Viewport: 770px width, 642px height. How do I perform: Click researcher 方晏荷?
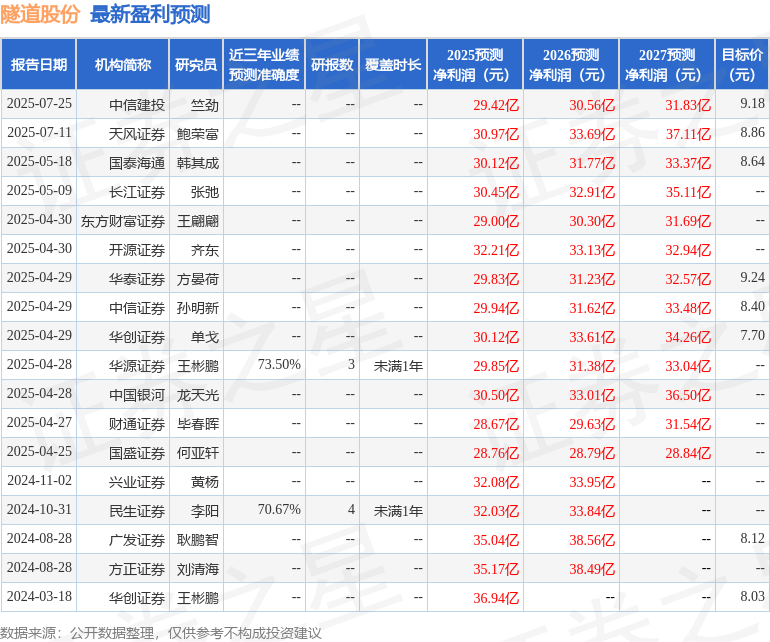click(x=198, y=279)
